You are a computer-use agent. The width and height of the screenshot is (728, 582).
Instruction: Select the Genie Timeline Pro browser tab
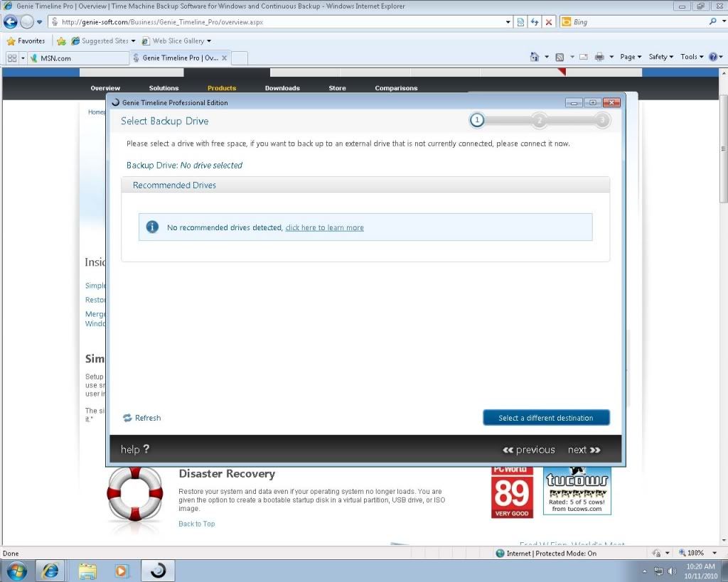pyautogui.click(x=180, y=58)
